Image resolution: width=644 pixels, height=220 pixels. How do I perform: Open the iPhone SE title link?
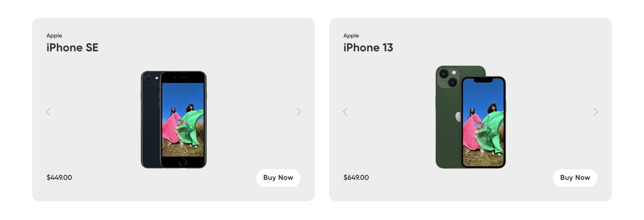click(72, 48)
